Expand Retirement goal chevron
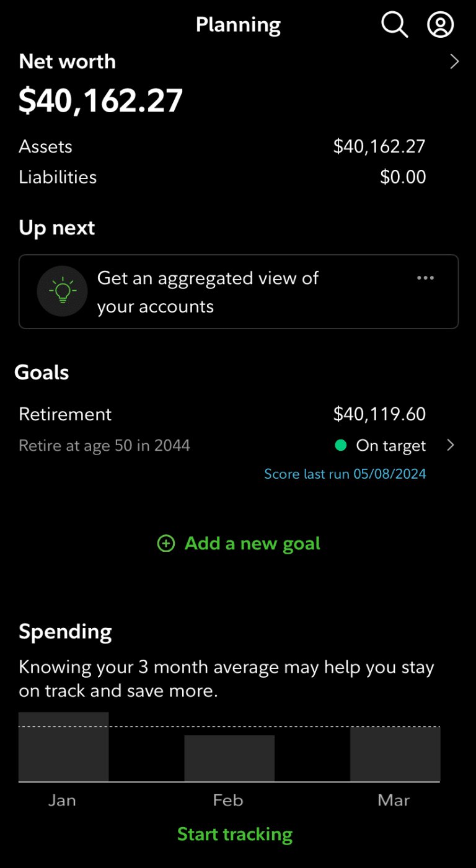The image size is (476, 868). pos(451,445)
